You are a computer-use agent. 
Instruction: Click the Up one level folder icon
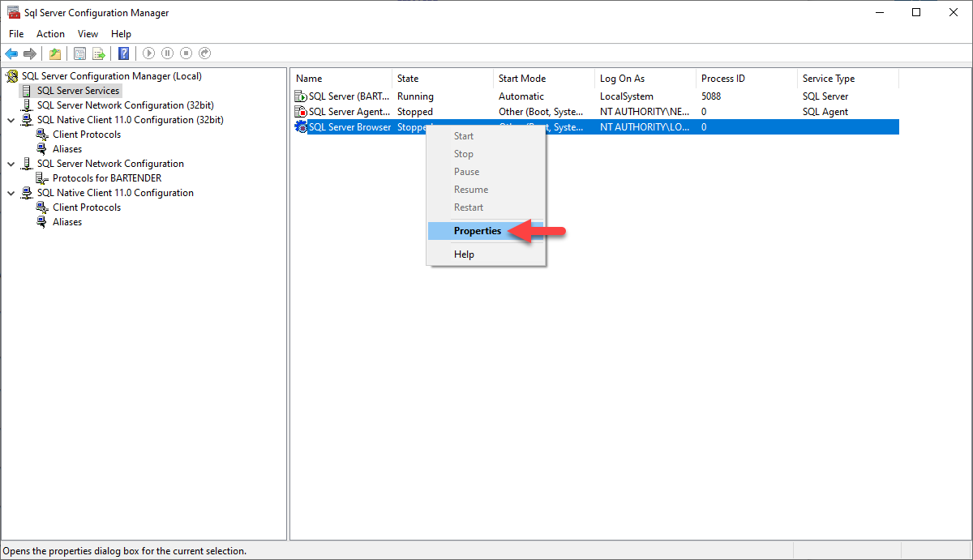54,53
